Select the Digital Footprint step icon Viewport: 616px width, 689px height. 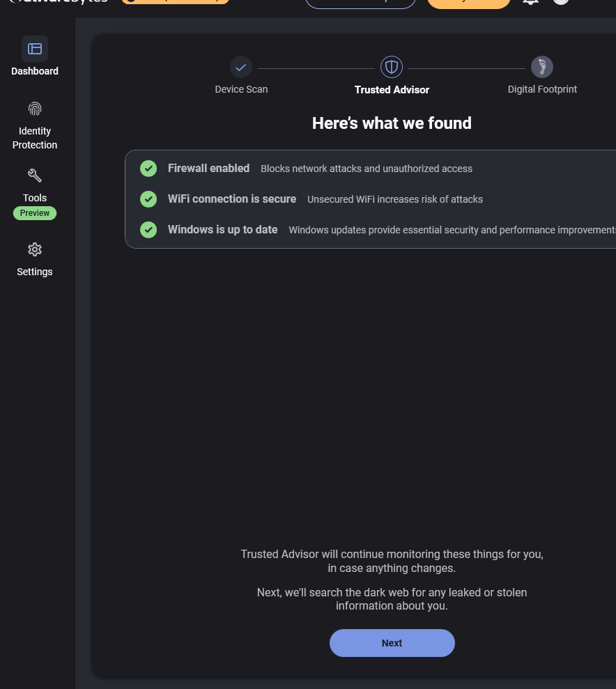click(542, 68)
